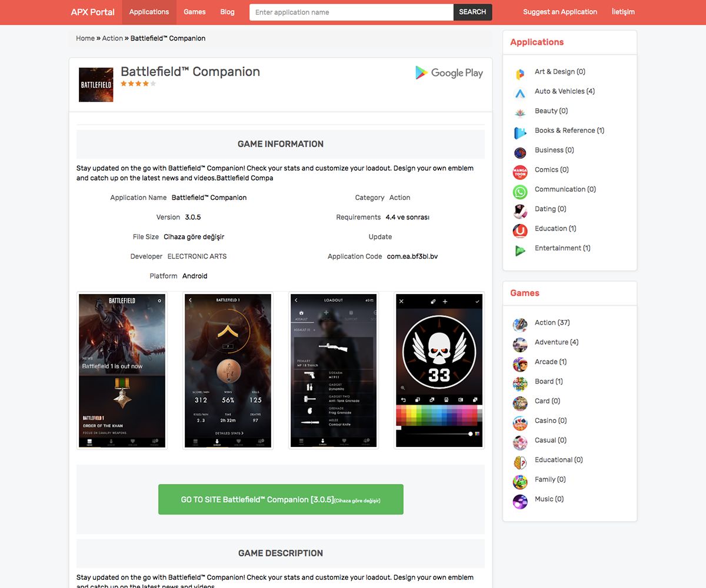Click the Entertainment category icon
706x588 pixels.
tap(520, 250)
